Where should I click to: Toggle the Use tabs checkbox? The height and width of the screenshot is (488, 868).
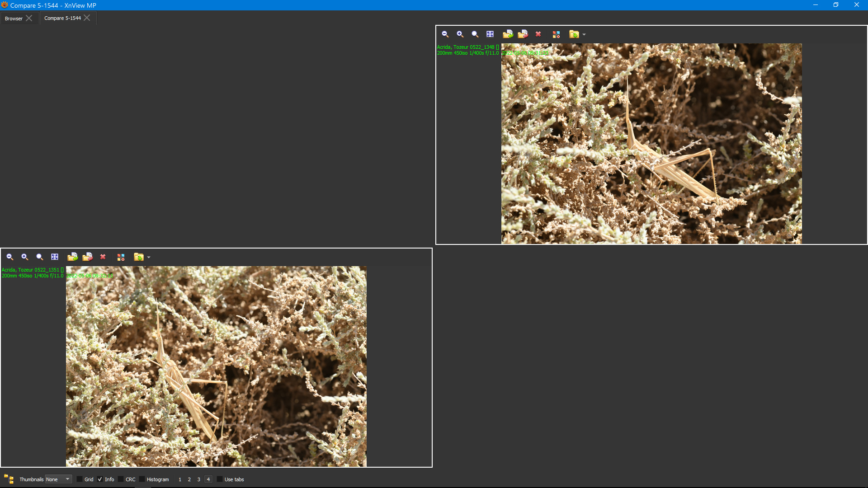[220, 479]
